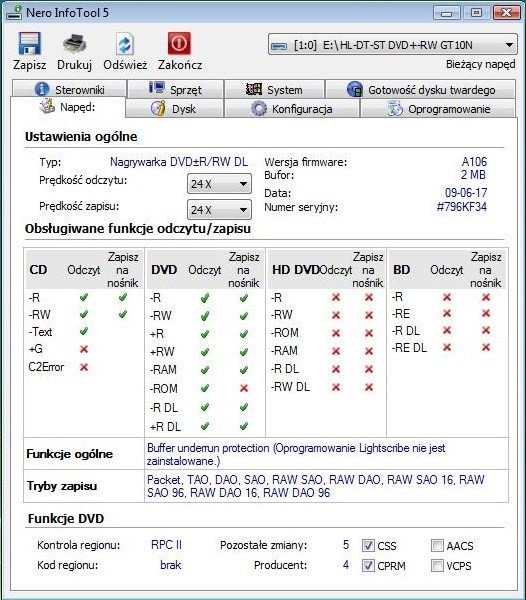526x600 pixels.
Task: Open the Sterowniki tab
Action: coord(69,89)
